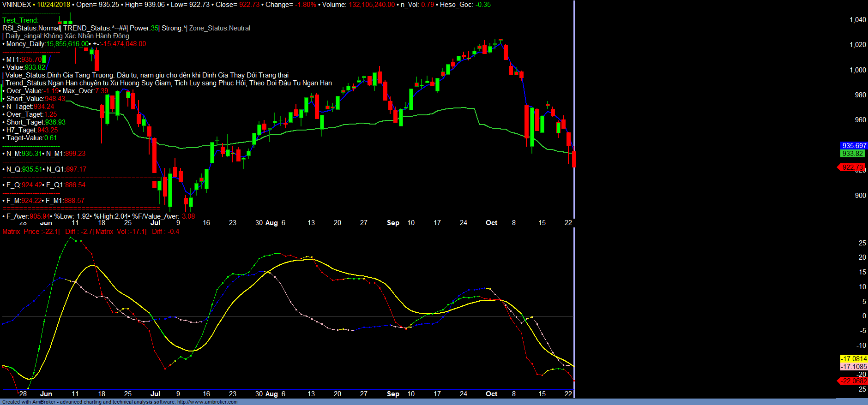Select the pink -17.1085 indicator value label
The height and width of the screenshot is (405, 868).
853,367
